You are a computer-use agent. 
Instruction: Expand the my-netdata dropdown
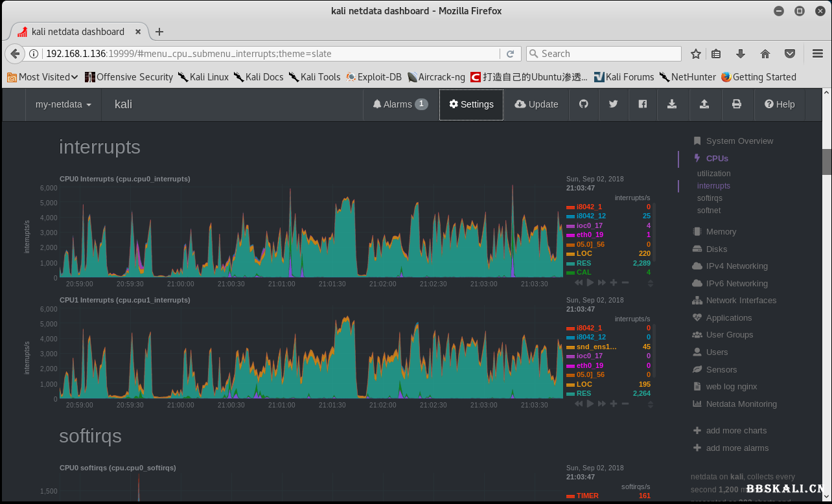(63, 104)
